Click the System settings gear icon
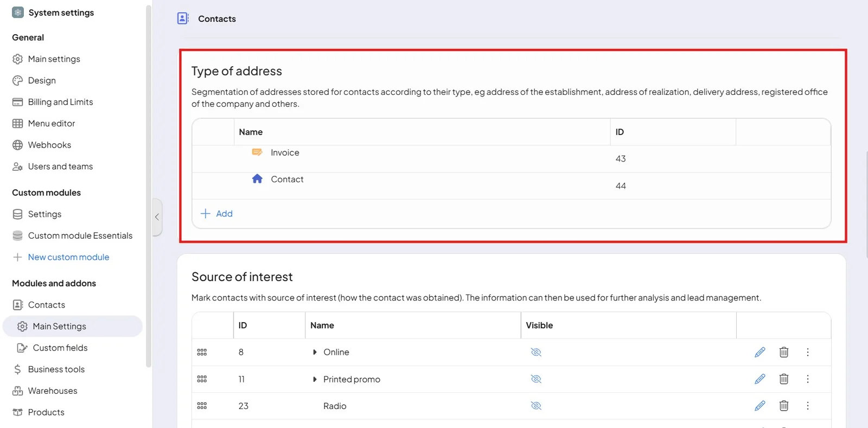 18,12
